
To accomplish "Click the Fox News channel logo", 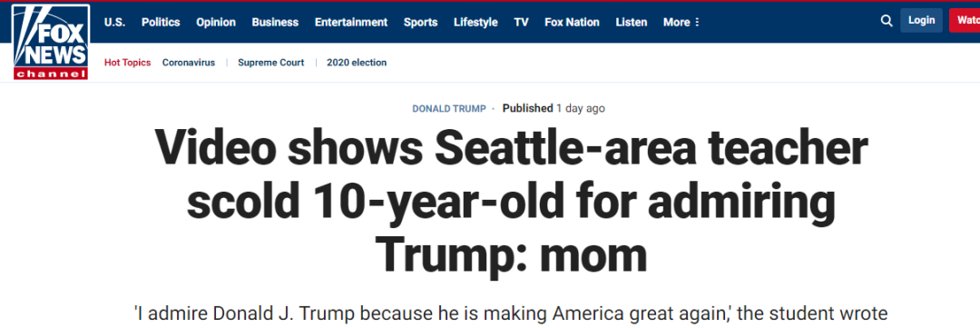I will pyautogui.click(x=51, y=42).
